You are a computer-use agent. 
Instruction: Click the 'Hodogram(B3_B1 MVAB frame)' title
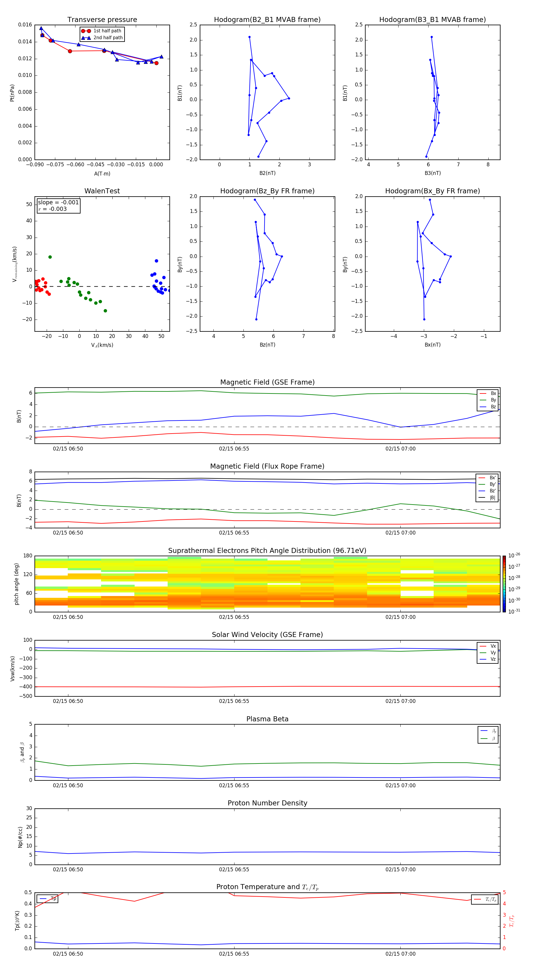coord(432,20)
